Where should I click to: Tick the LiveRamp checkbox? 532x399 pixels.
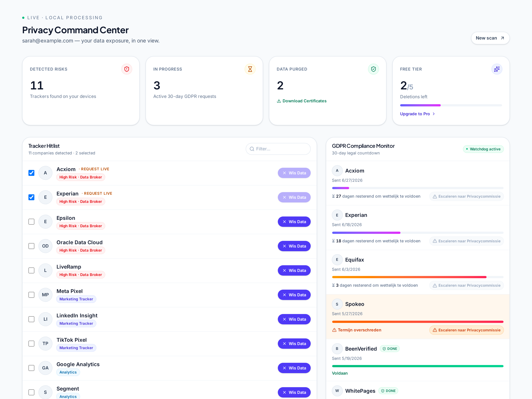(32, 270)
